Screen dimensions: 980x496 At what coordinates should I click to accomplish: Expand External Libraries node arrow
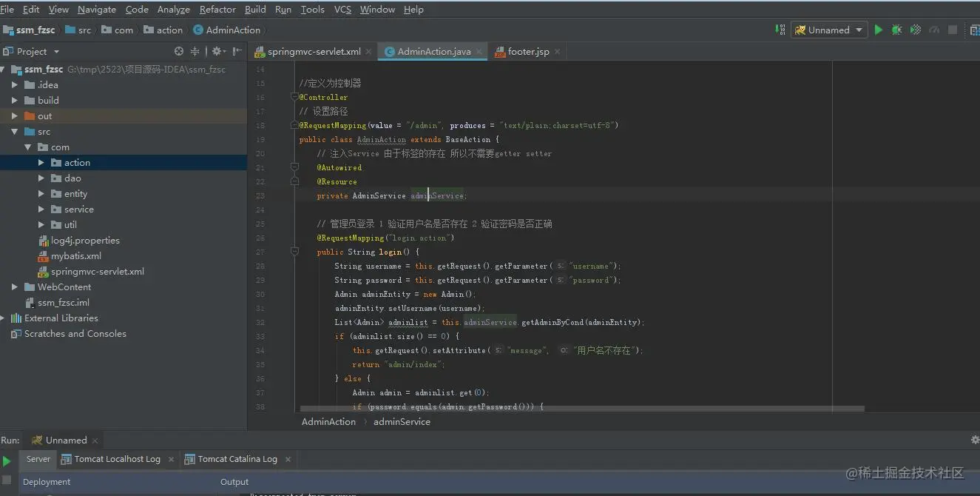(3, 318)
